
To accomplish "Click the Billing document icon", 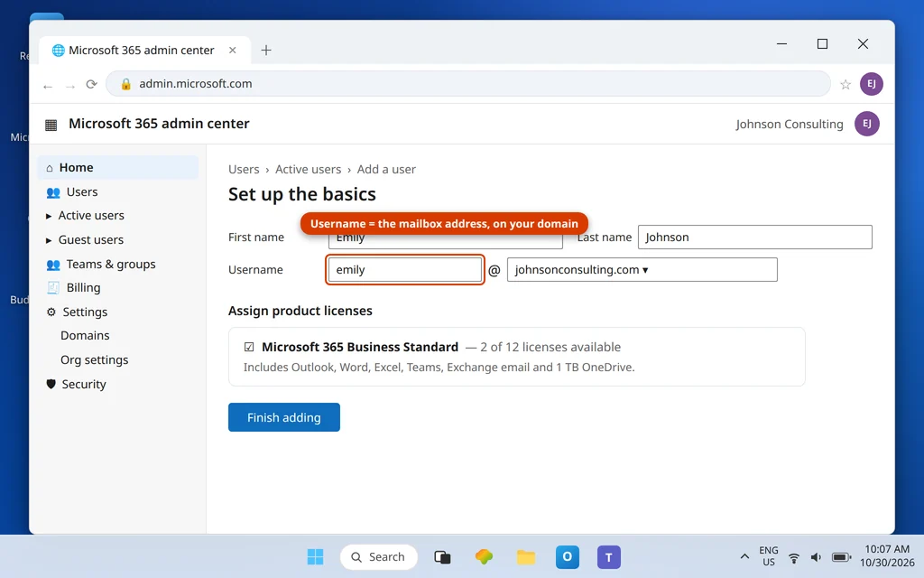I will (53, 288).
